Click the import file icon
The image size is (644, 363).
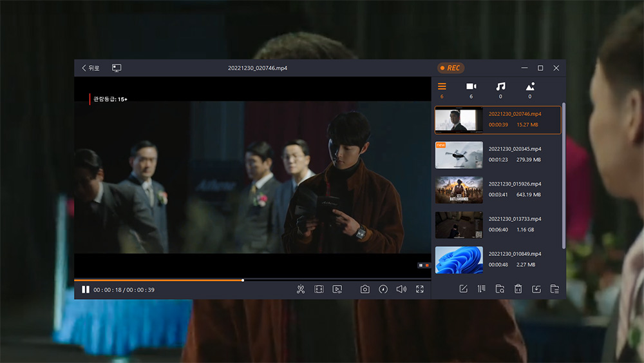click(536, 289)
